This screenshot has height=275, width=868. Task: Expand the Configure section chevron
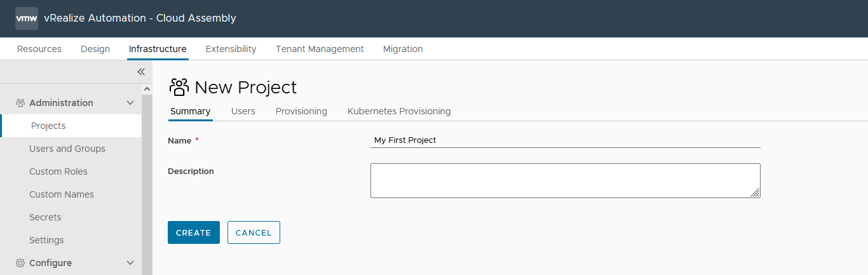[x=130, y=263]
